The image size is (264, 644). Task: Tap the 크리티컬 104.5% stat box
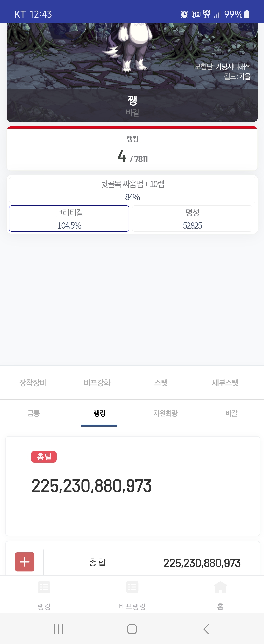[69, 219]
